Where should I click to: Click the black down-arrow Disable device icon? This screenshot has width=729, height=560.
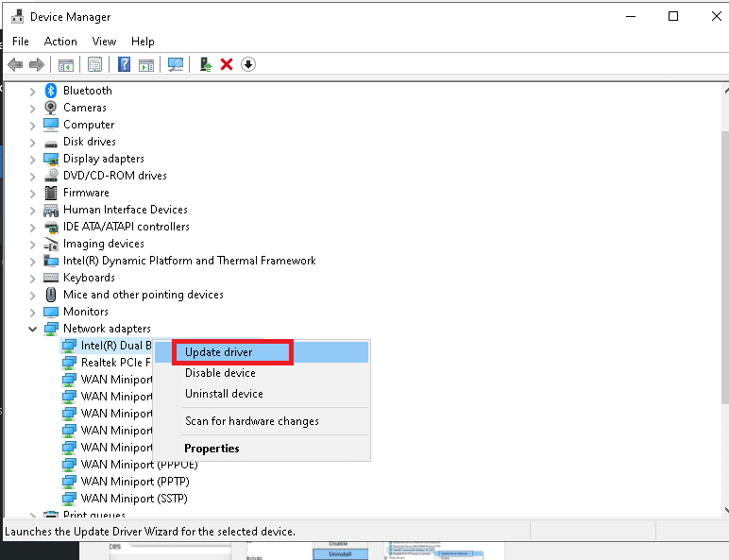(x=248, y=64)
